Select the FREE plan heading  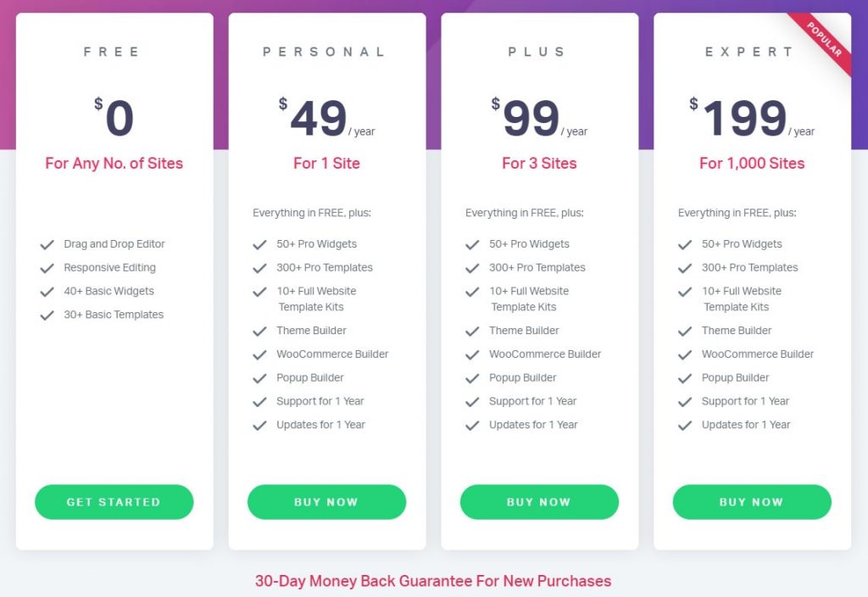(x=113, y=52)
